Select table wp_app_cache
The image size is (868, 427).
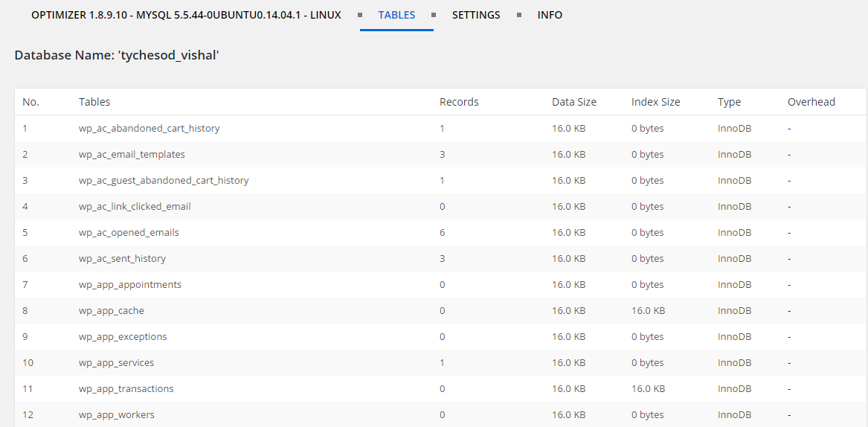(112, 311)
